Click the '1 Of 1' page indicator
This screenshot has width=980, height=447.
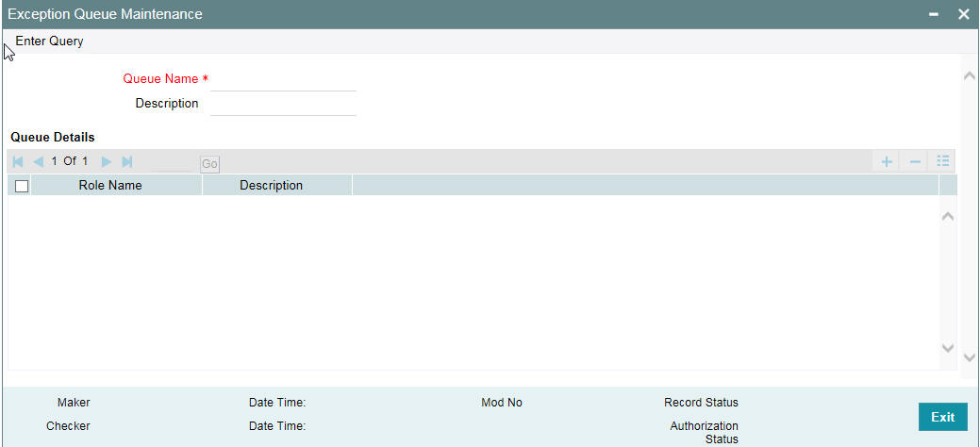click(70, 161)
